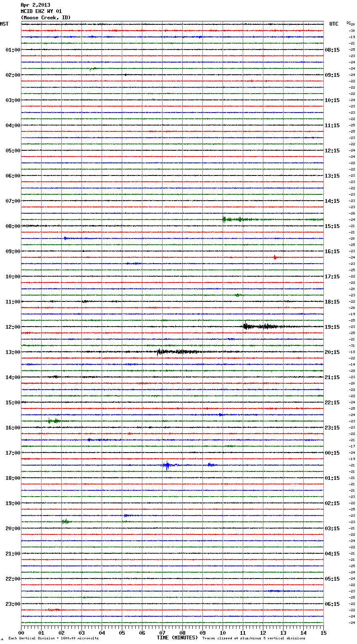Click the large blue spike below the 17:00 trace
Screen dimensions: 357x644
coord(168,465)
